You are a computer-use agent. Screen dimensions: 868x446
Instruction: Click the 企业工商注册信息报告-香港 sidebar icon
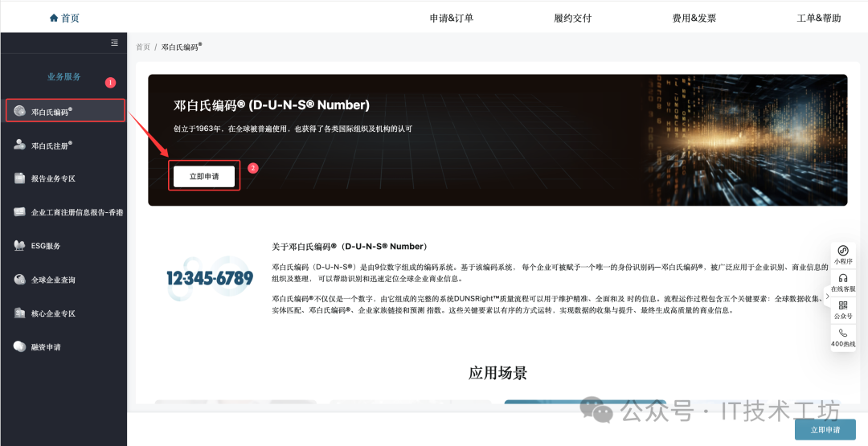click(19, 212)
